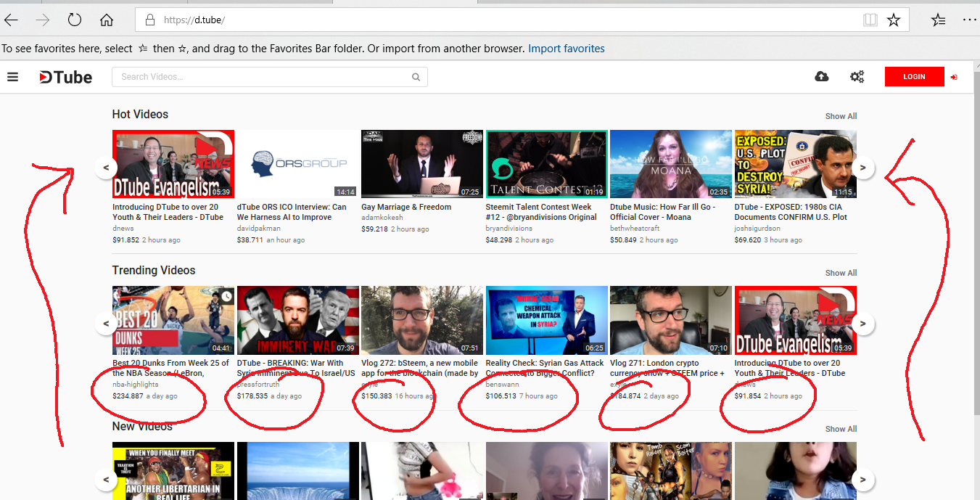Screen dimensions: 980x500
Task: Click the Trending Videos left carousel arrow
Action: point(106,324)
